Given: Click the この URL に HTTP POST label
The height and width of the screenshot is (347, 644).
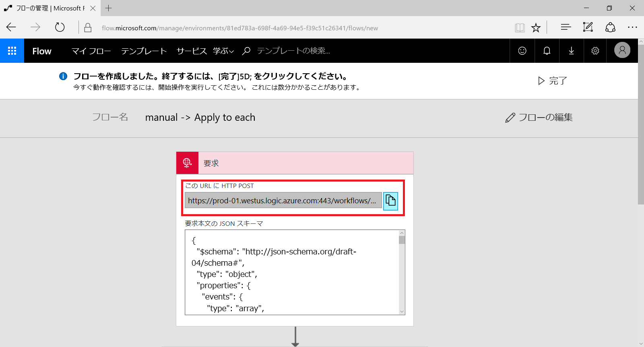Looking at the screenshot, I should pos(219,186).
